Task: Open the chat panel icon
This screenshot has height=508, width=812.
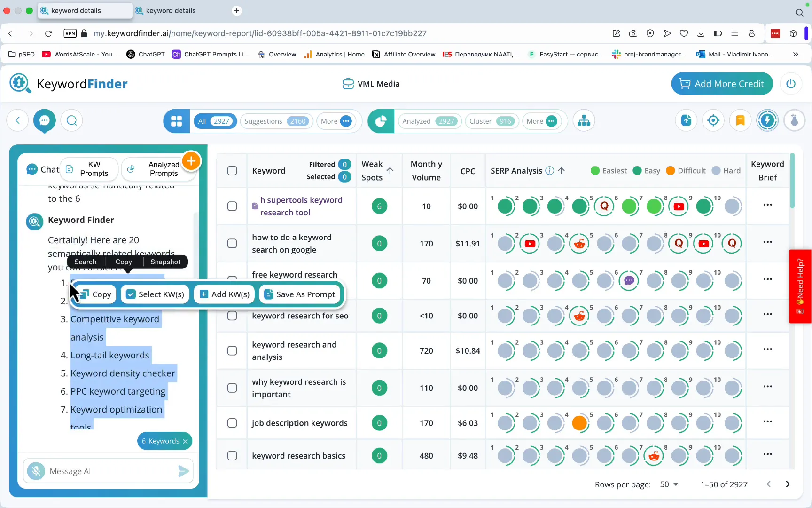Action: pos(45,121)
